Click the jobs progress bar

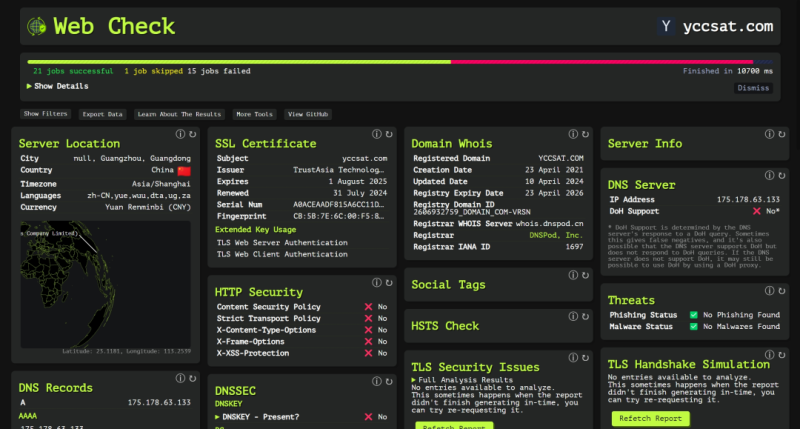coord(400,61)
